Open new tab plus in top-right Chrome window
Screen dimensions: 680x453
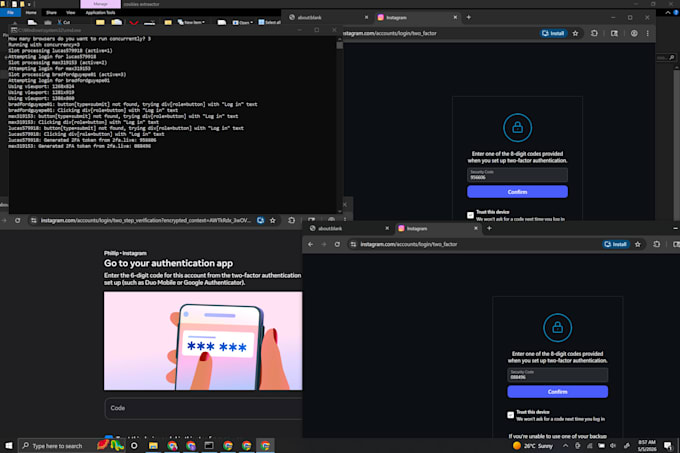(x=469, y=17)
